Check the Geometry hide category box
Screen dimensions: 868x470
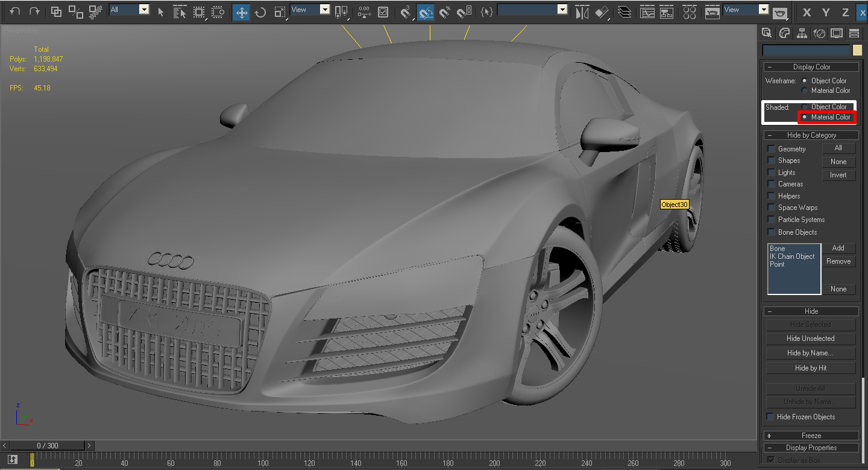pos(771,149)
